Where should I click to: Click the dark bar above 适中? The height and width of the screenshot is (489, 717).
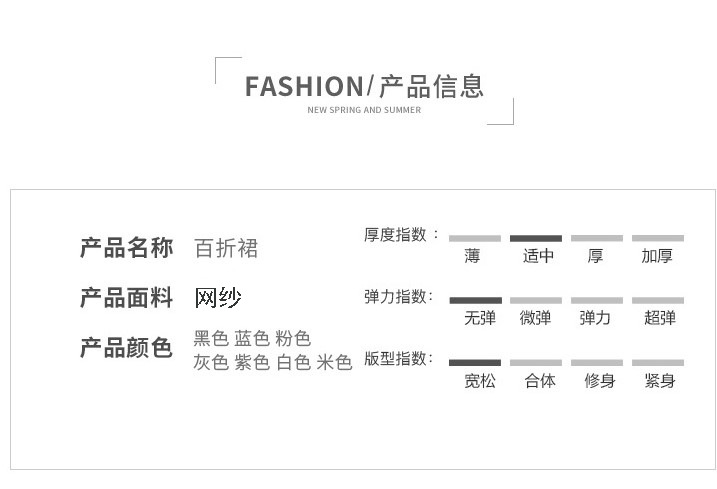pyautogui.click(x=536, y=238)
